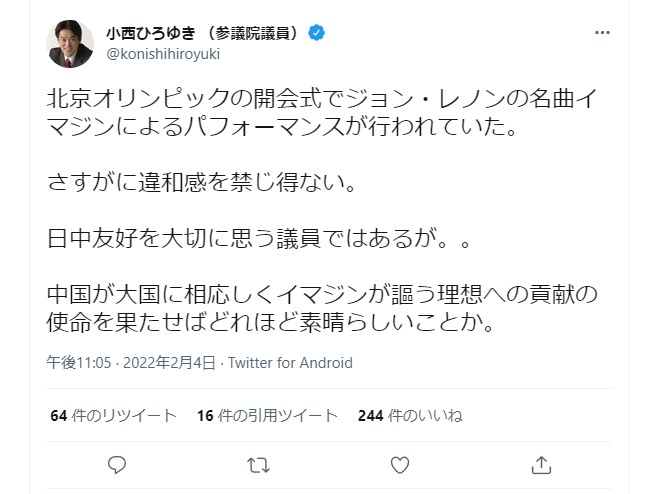Like the tweet with heart icon
The width and height of the screenshot is (649, 494).
click(399, 465)
